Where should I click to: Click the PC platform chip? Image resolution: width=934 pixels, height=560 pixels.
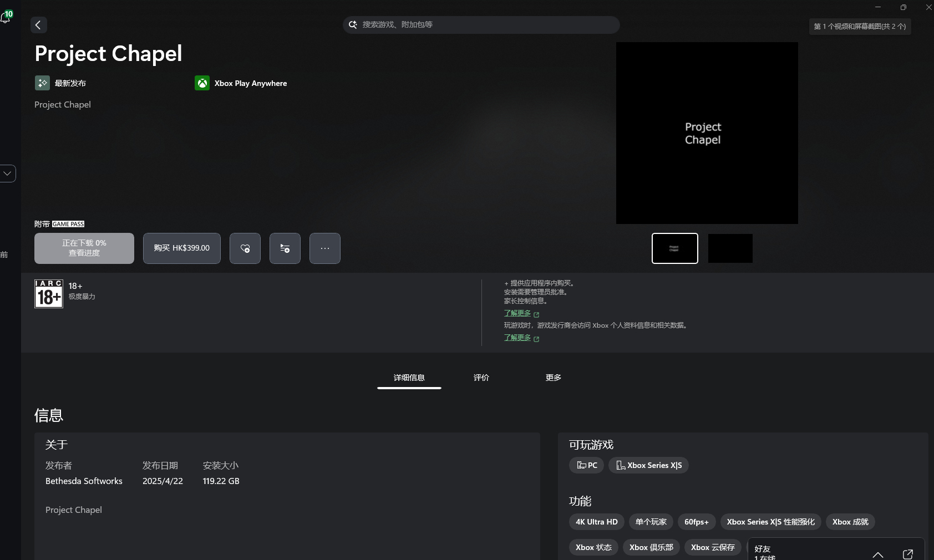point(587,465)
